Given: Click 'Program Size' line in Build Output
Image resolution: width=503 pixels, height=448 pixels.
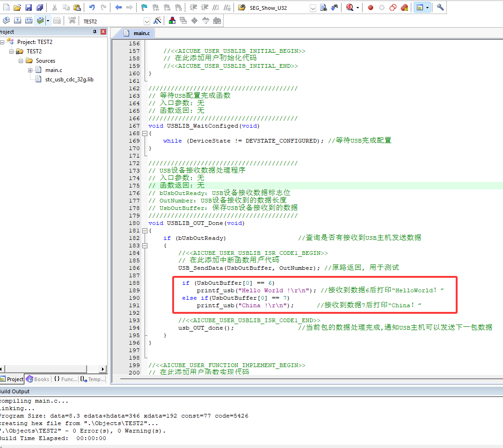Looking at the screenshot, I should 124,416.
